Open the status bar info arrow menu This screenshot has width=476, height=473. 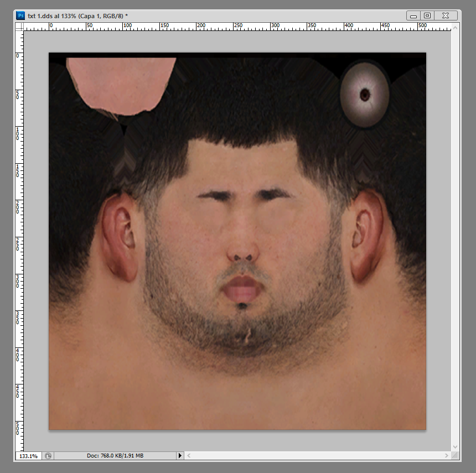coord(180,455)
